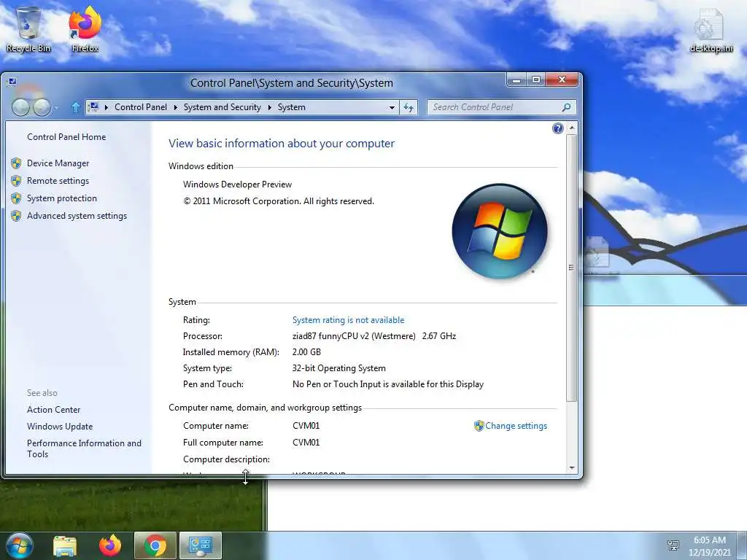Expand the arrow after System and Security
Viewport: 747px width, 560px height.
point(269,108)
